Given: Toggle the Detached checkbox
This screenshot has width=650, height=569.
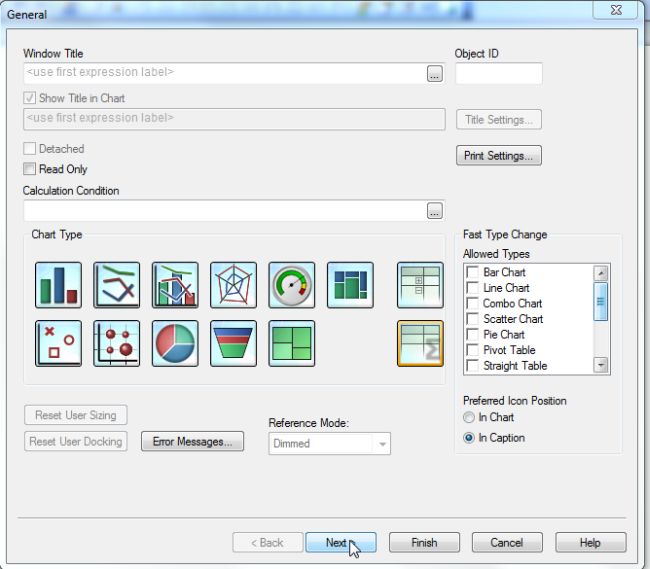Looking at the screenshot, I should click(29, 148).
